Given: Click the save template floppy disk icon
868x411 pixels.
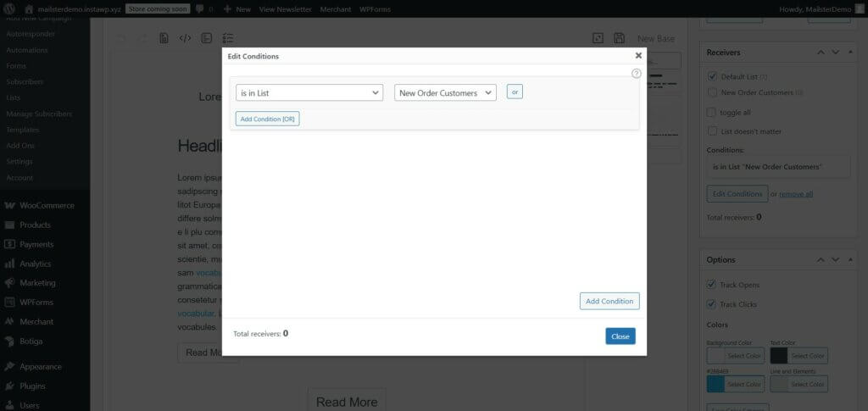Looking at the screenshot, I should 620,38.
